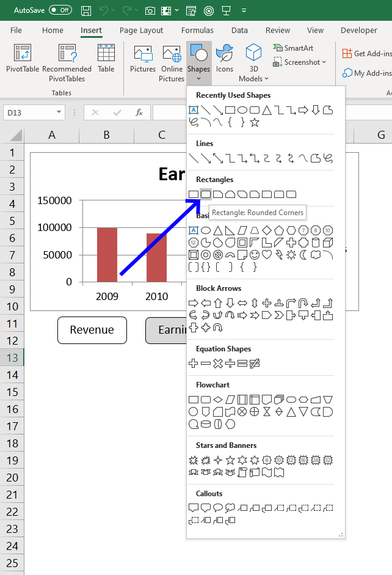The width and height of the screenshot is (392, 575).
Task: Pick the diamond shape in Basic Shapes
Action: click(267, 230)
